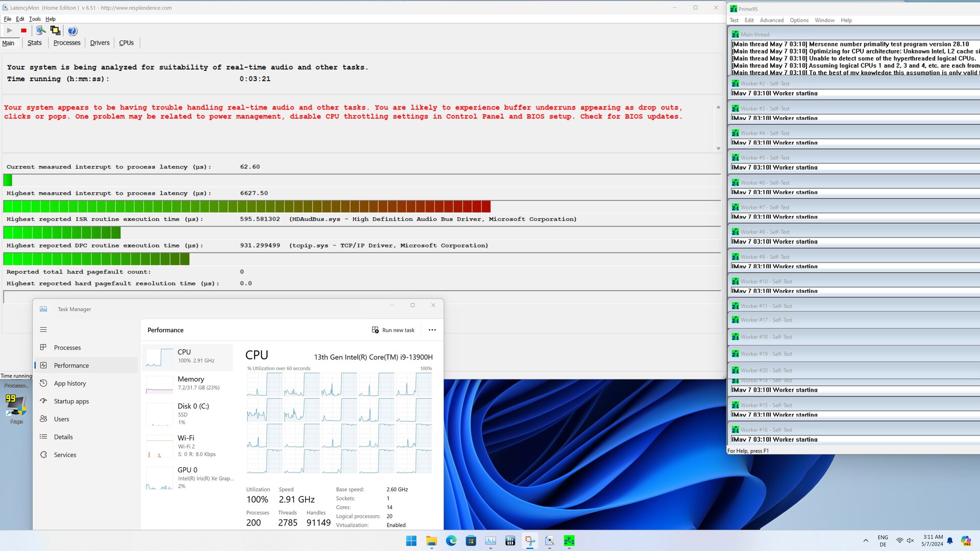Open the Tools menu in LatencyMon
The image size is (980, 551).
[35, 19]
